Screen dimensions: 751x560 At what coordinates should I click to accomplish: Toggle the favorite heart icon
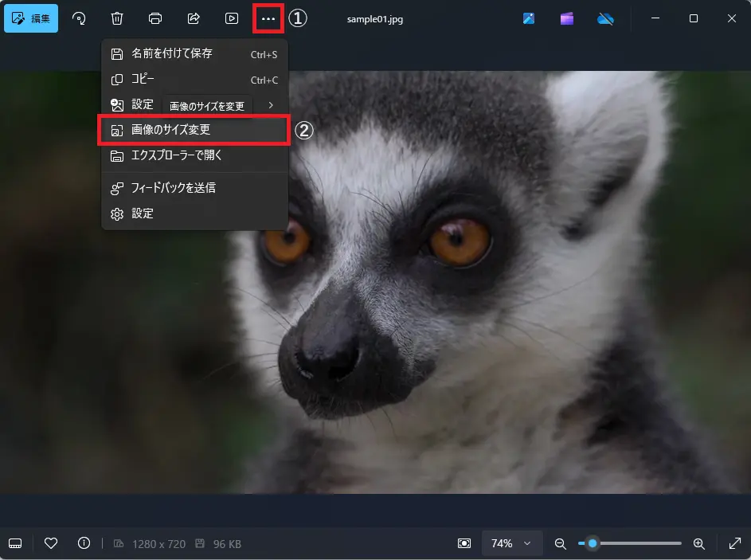[51, 543]
